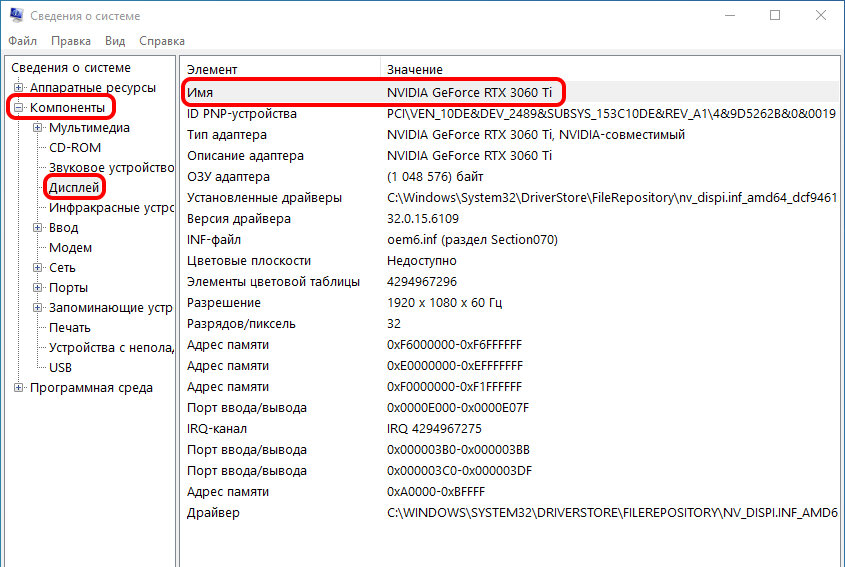Screen dimensions: 845x567
Task: Click the NVIDIA GeForce RTX 3060 Ti name value
Action: pos(469,93)
